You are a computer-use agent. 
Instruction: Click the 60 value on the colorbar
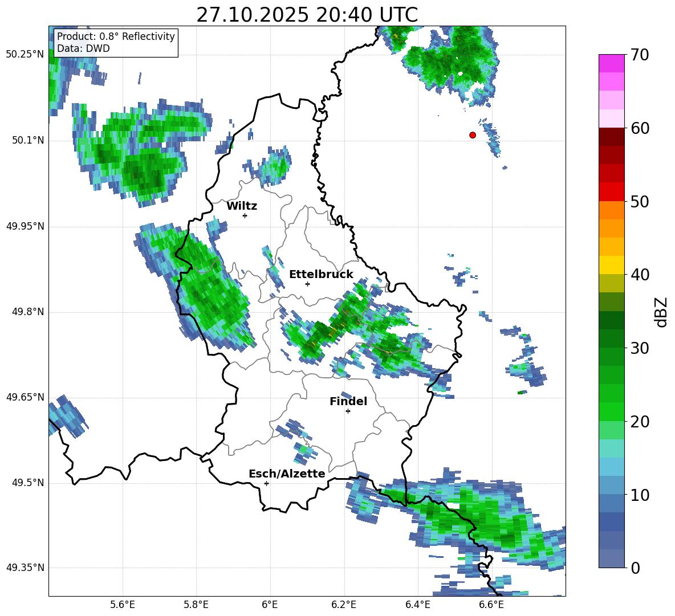pyautogui.click(x=640, y=128)
